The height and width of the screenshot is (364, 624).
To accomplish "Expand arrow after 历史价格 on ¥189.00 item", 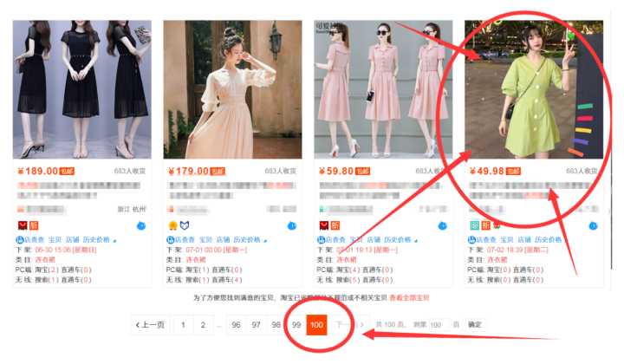I will [x=114, y=241].
